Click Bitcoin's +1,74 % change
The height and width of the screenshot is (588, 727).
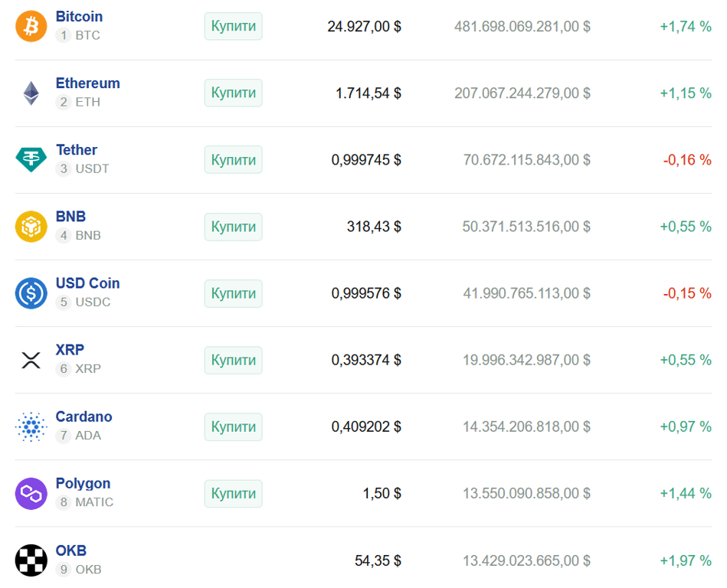[x=686, y=26]
